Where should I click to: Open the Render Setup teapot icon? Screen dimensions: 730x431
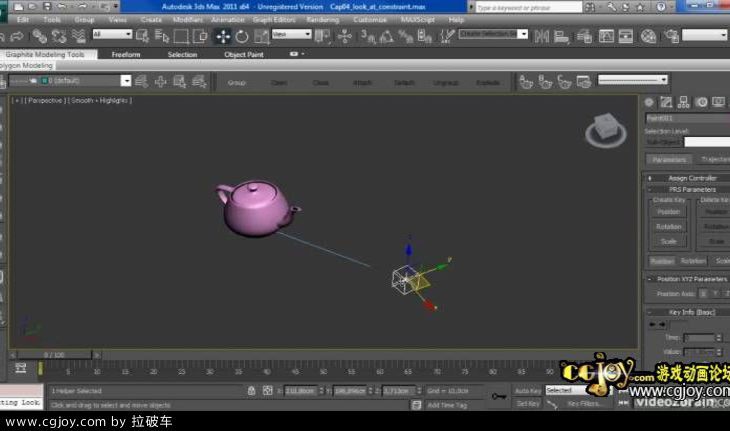(x=648, y=37)
